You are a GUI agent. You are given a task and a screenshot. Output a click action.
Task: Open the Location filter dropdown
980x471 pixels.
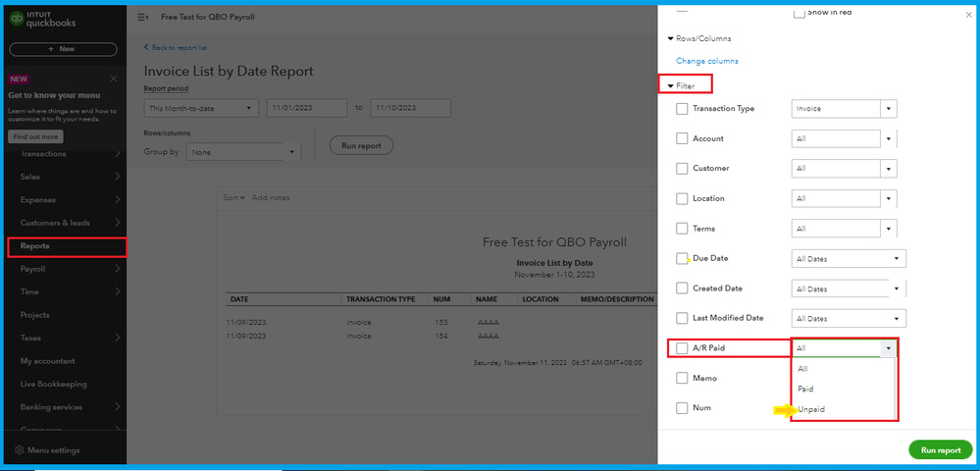pos(844,199)
